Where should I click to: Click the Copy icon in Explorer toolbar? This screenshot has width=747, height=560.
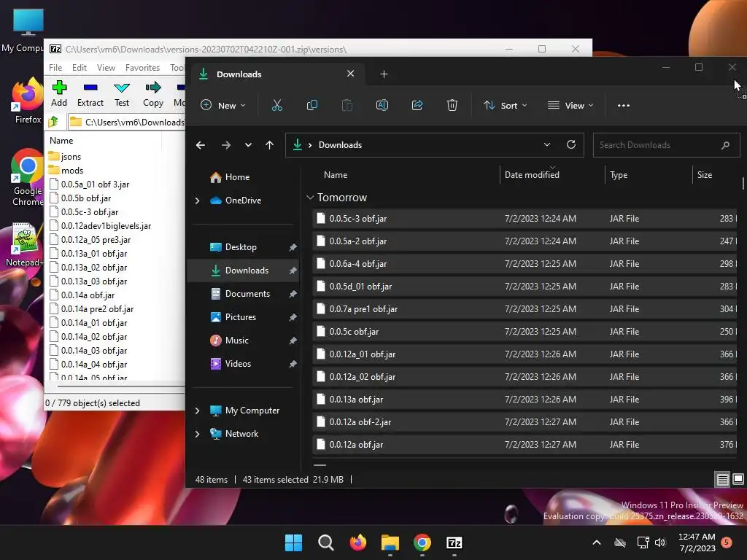312,105
